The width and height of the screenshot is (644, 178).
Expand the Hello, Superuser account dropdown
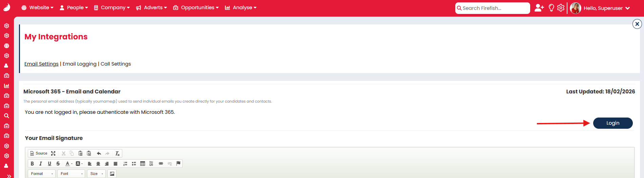coord(606,8)
